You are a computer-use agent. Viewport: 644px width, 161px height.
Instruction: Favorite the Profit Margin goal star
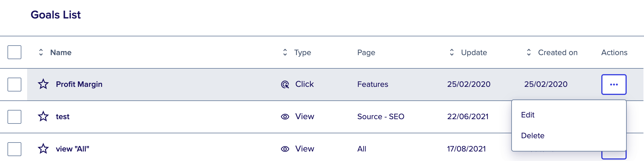43,84
